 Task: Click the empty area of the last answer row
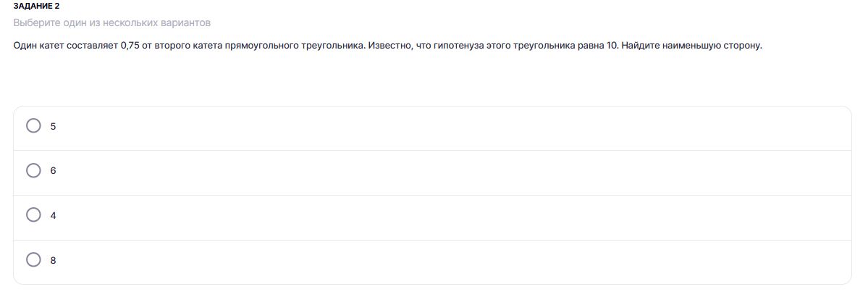pos(434,261)
